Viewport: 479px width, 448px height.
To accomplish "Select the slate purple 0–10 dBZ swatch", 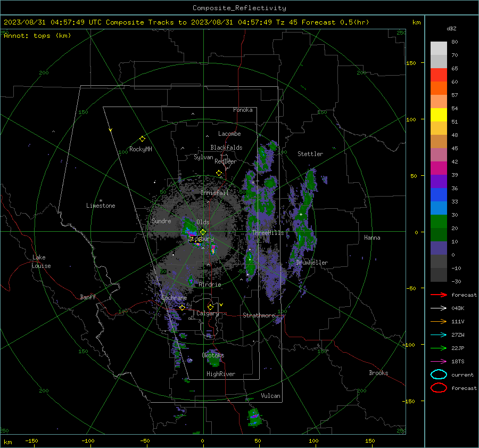I will [x=439, y=248].
